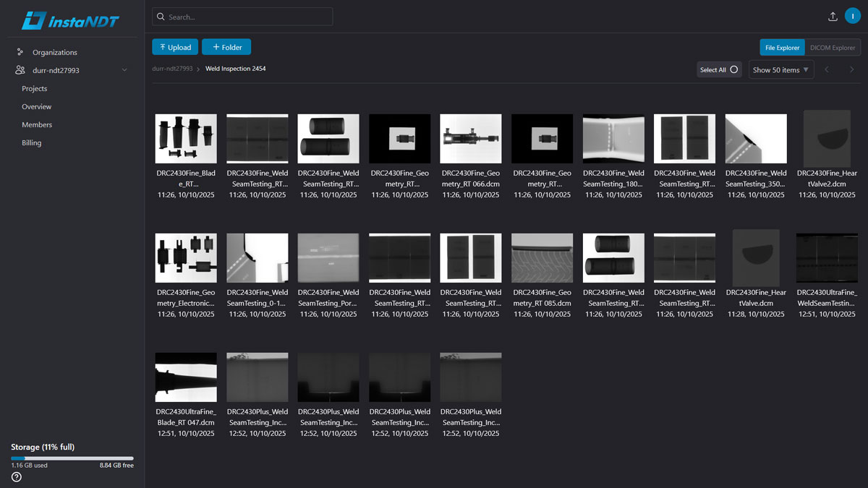This screenshot has width=868, height=488.
Task: Click the help question mark icon
Action: point(17,476)
